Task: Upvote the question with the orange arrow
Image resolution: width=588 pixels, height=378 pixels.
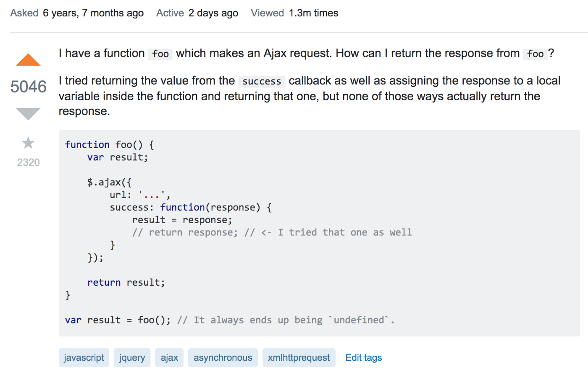Action: tap(28, 59)
